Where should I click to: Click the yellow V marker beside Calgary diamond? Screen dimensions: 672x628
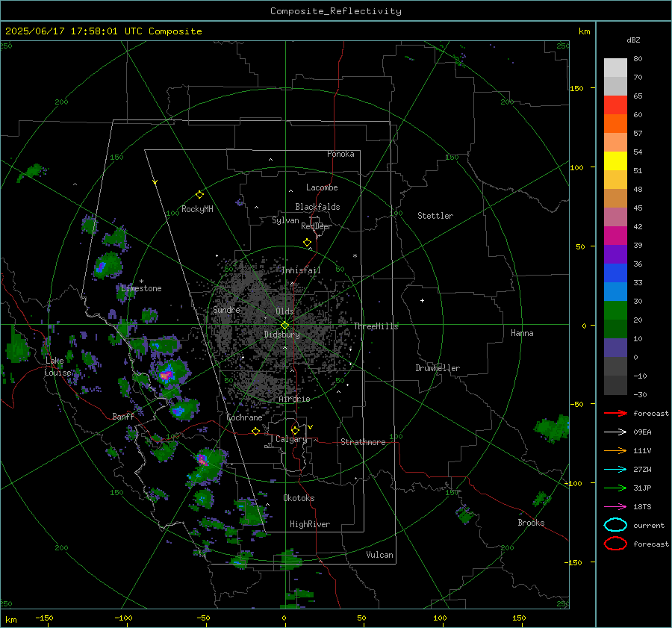click(x=311, y=427)
